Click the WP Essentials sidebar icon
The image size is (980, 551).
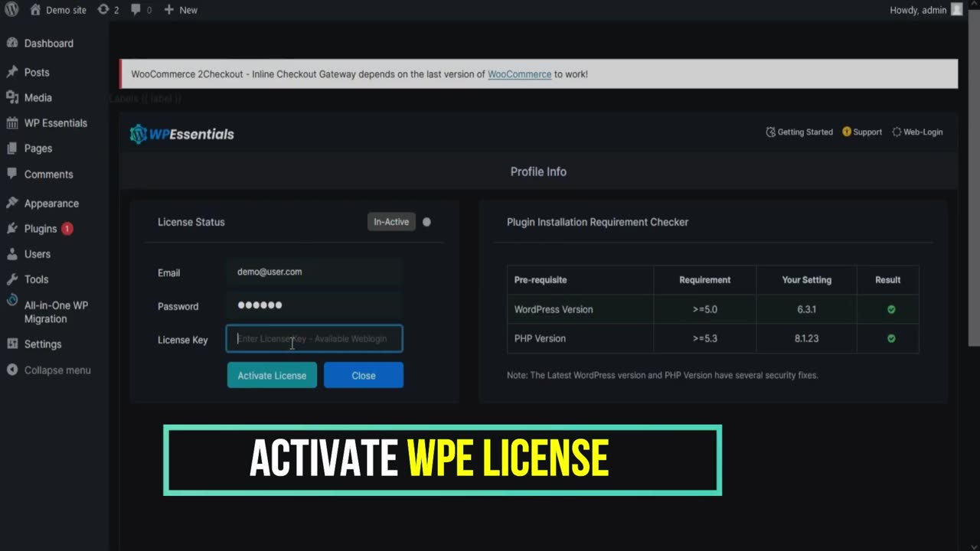(12, 123)
